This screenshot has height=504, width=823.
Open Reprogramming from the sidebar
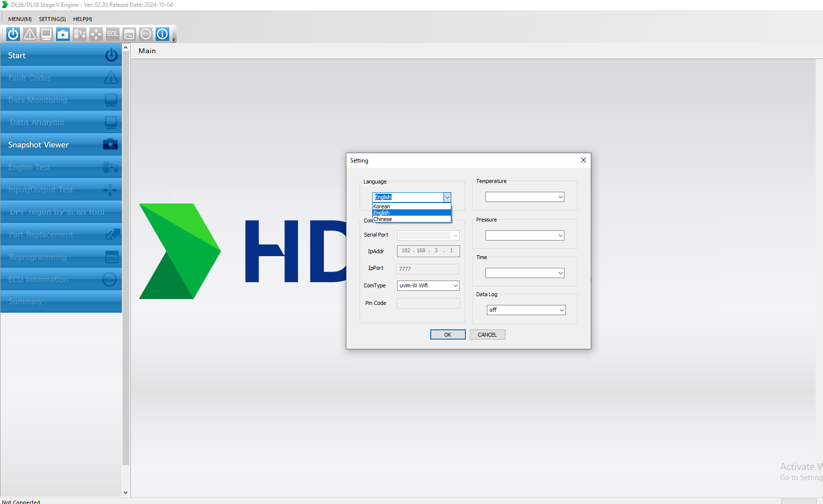pyautogui.click(x=61, y=257)
